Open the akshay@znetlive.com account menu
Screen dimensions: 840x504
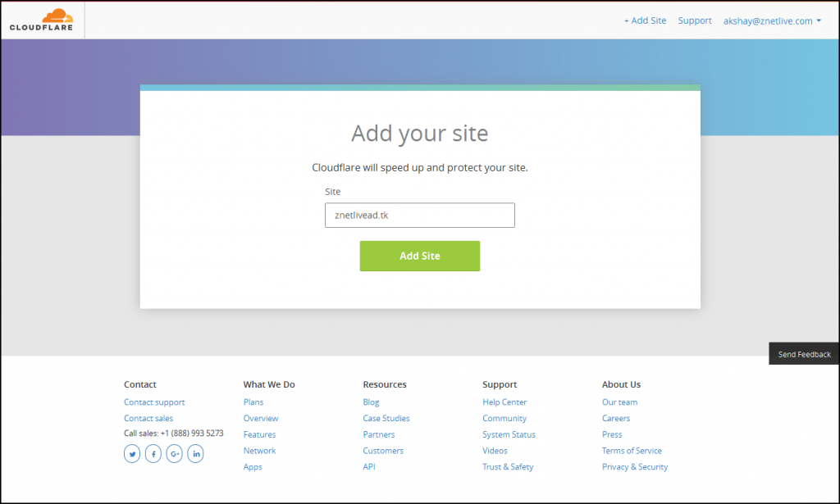[767, 20]
